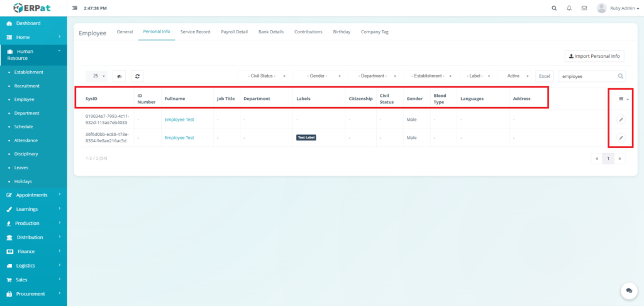Switch to the Payroll Detail tab
The image size is (644, 306).
click(234, 31)
